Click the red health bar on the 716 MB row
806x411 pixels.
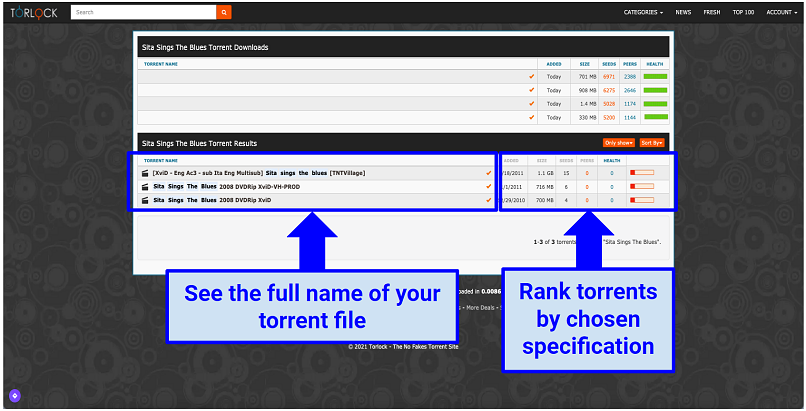[x=642, y=186]
